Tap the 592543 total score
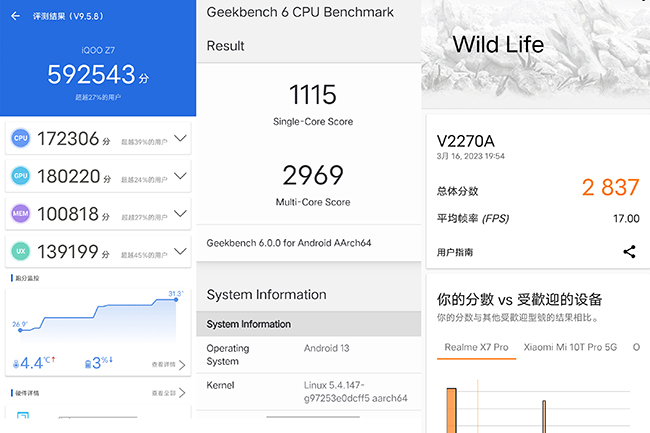 (92, 75)
